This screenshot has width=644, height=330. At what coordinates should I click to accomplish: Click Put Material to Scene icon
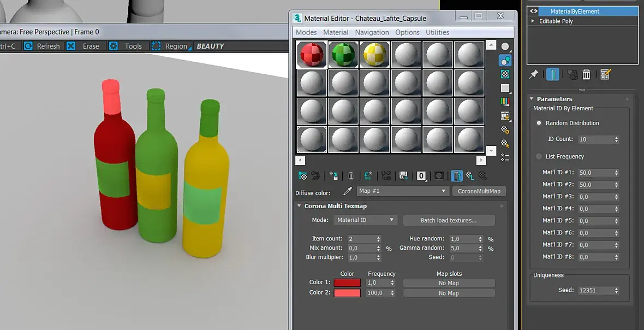315,176
